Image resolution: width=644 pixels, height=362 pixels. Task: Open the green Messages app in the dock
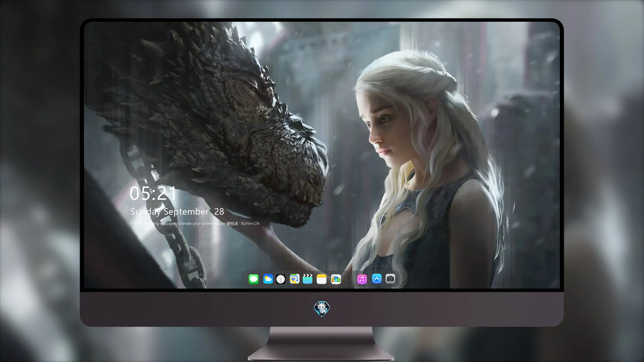(x=254, y=279)
